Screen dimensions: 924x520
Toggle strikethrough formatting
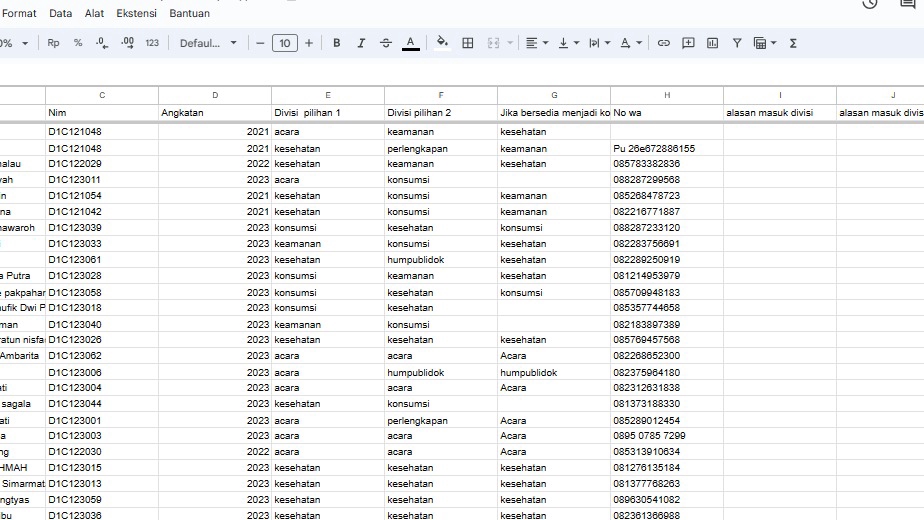[386, 43]
